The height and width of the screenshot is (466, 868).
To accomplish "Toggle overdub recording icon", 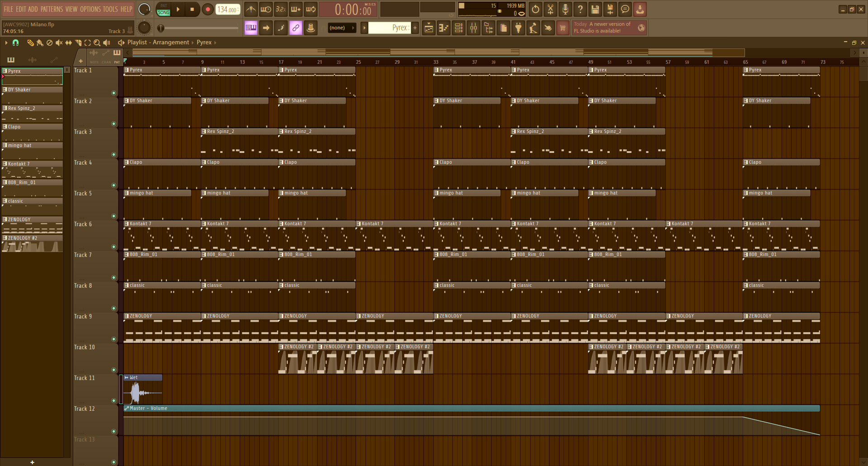I will [x=296, y=9].
